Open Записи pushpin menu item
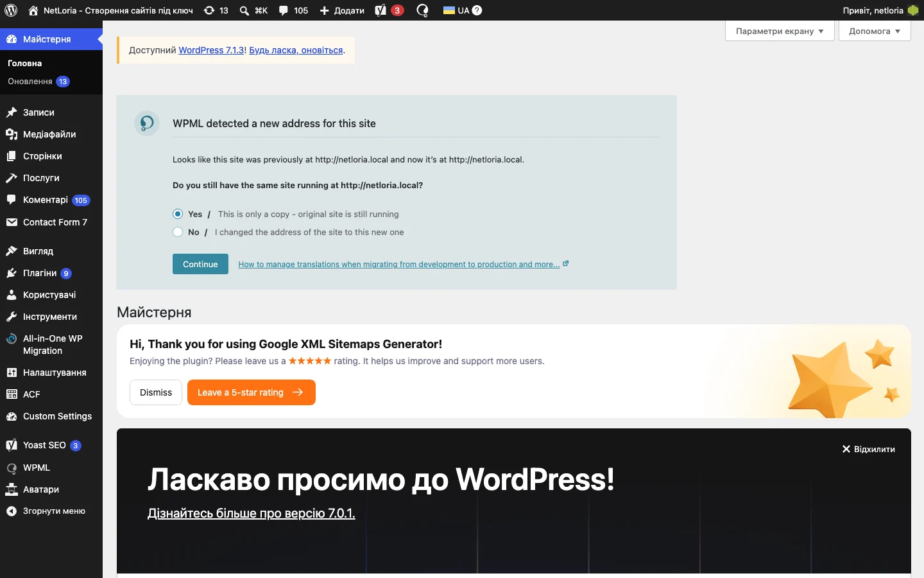 point(51,112)
